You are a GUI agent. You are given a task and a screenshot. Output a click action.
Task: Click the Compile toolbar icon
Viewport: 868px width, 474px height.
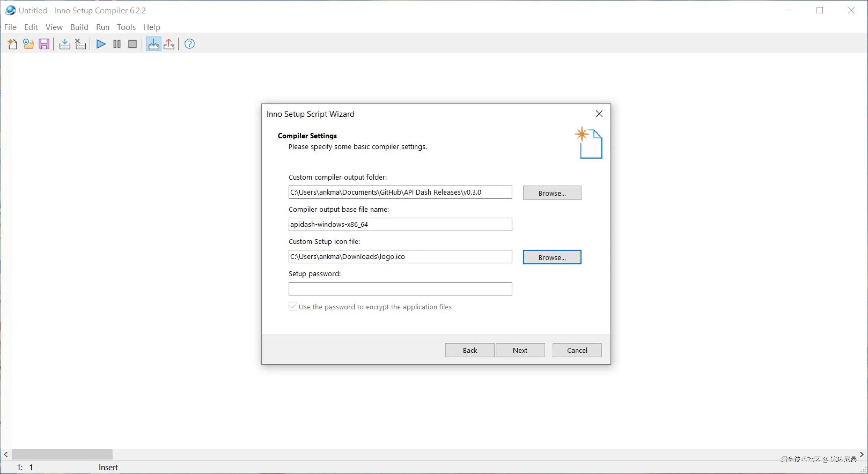click(x=64, y=44)
